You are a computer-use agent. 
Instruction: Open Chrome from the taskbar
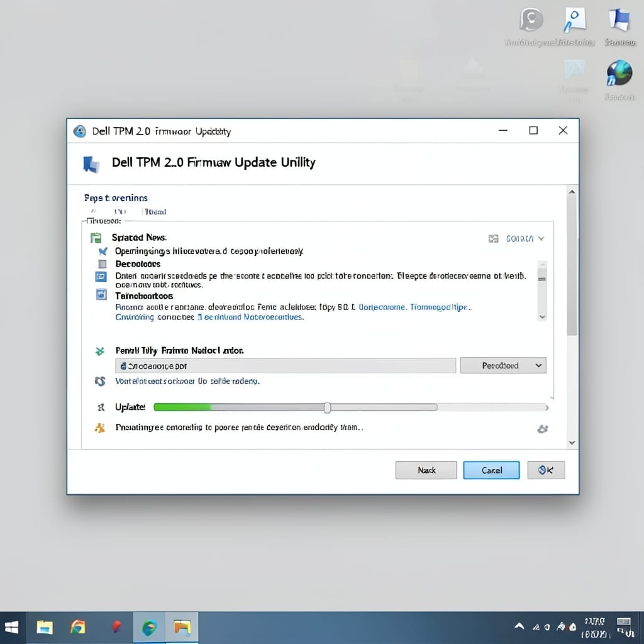pos(77,627)
